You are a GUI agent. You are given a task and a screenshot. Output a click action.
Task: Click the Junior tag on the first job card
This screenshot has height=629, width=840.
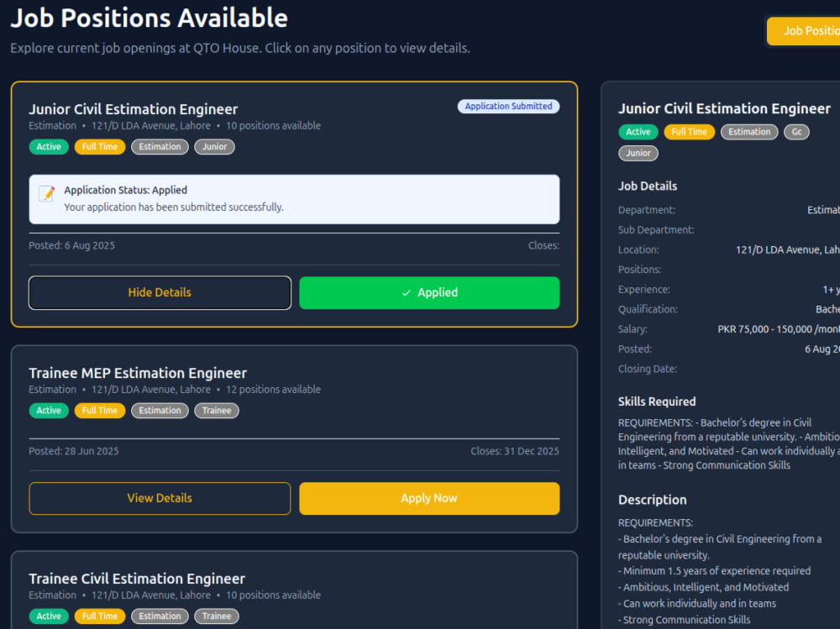click(x=214, y=147)
